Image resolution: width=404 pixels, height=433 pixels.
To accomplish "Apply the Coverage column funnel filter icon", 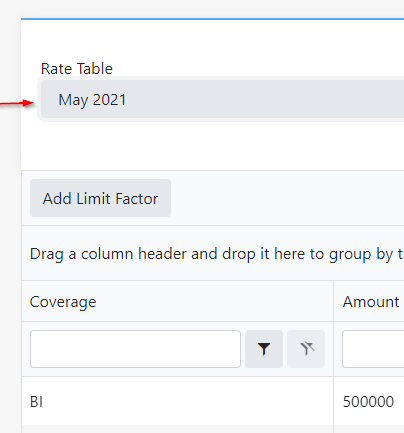I will click(264, 349).
